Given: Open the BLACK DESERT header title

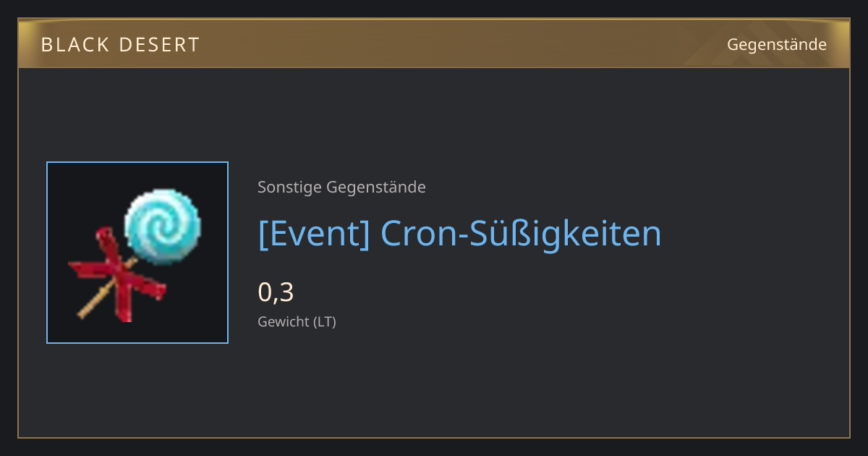Looking at the screenshot, I should 120,45.
